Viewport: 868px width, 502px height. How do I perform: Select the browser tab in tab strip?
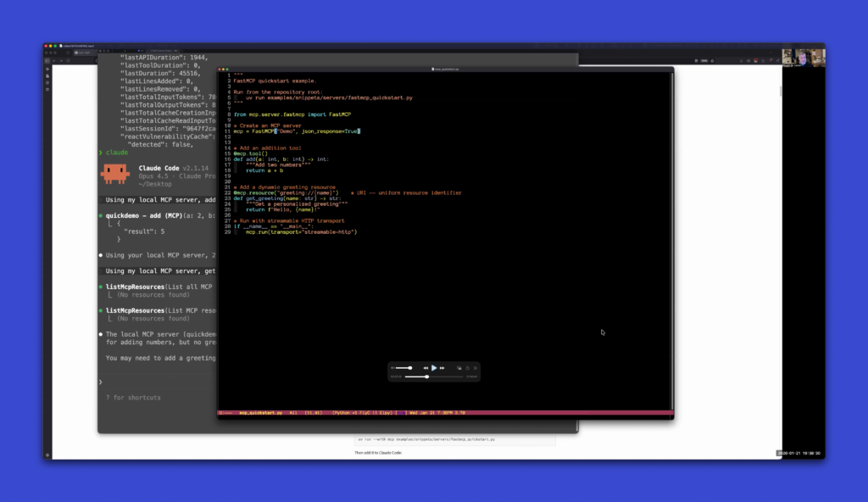85,53
